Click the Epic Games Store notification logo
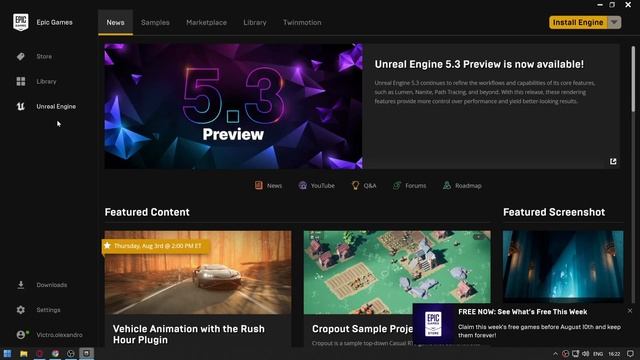This screenshot has height=360, width=640. click(x=433, y=324)
